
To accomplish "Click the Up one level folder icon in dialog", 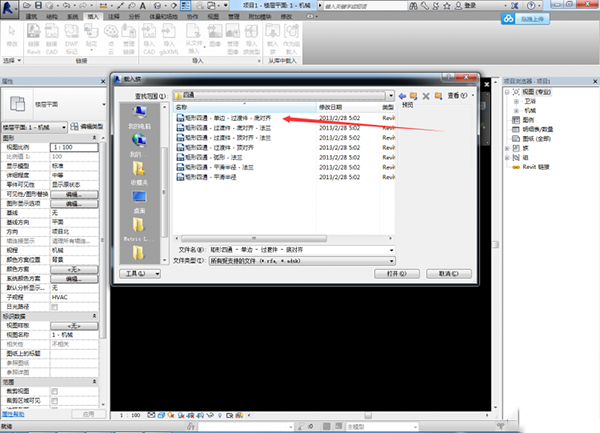I will click(414, 96).
